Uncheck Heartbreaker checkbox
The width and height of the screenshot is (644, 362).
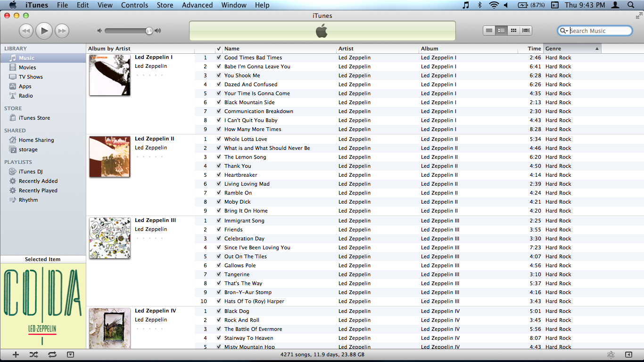pyautogui.click(x=219, y=175)
